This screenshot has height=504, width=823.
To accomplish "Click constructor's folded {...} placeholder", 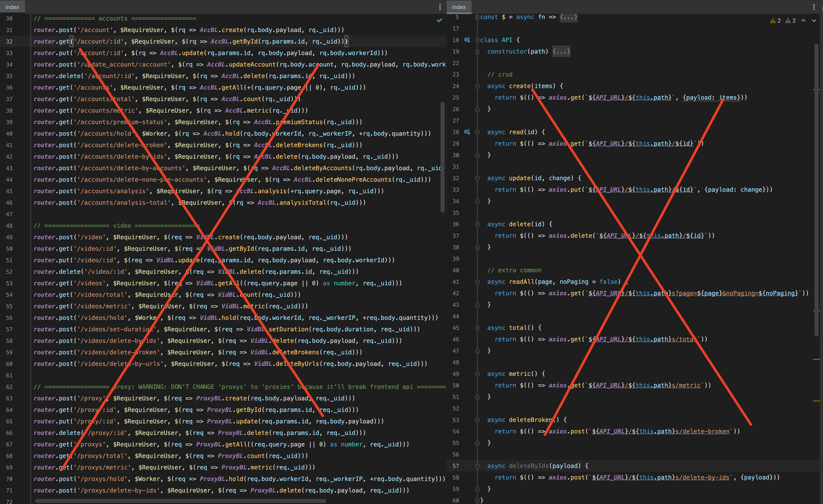I will point(561,52).
